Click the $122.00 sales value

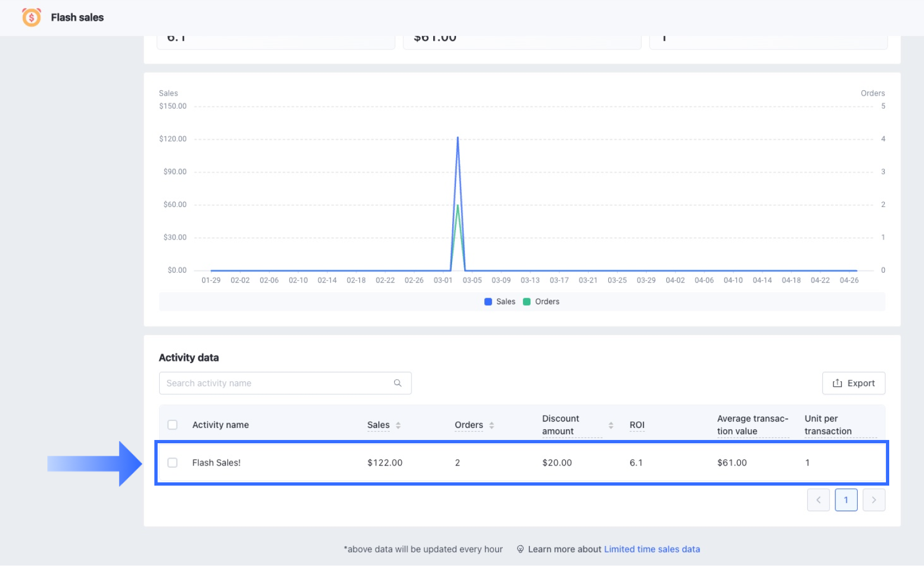[x=385, y=463]
